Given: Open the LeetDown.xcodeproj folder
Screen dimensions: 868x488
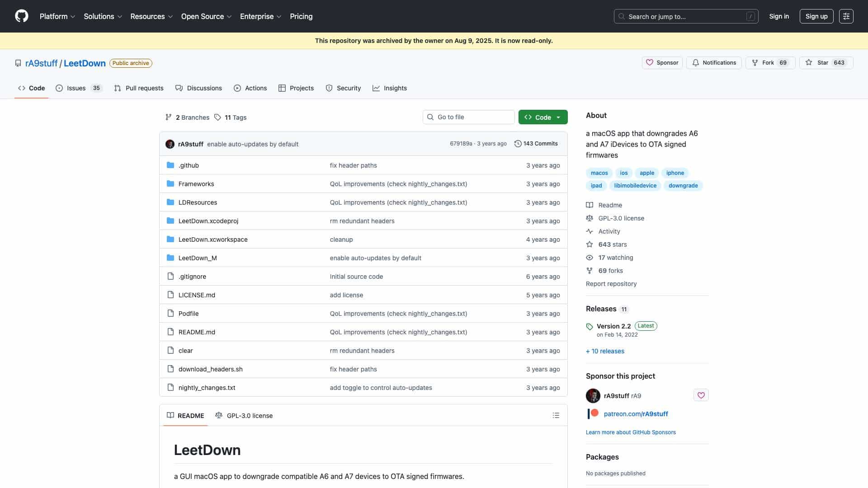Looking at the screenshot, I should 208,221.
